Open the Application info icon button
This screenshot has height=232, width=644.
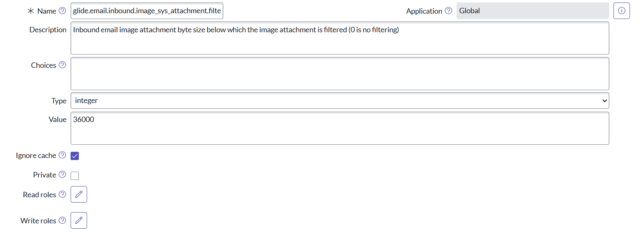(621, 11)
